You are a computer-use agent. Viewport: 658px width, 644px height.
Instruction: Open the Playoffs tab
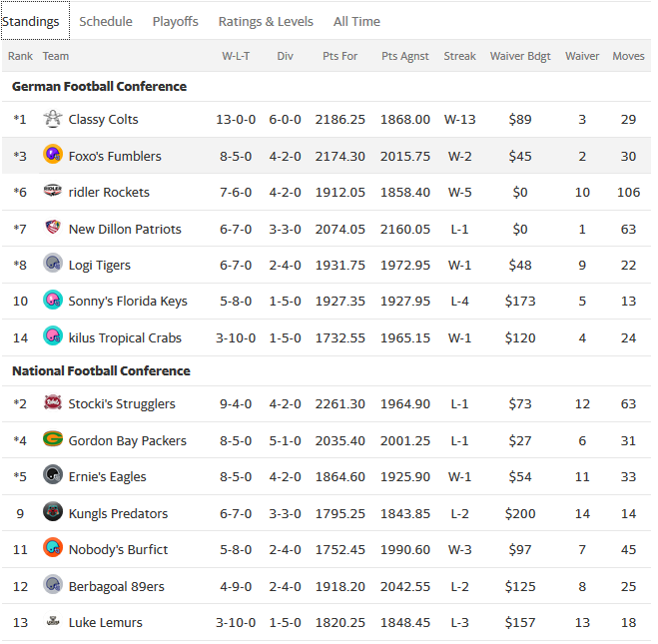coord(175,21)
